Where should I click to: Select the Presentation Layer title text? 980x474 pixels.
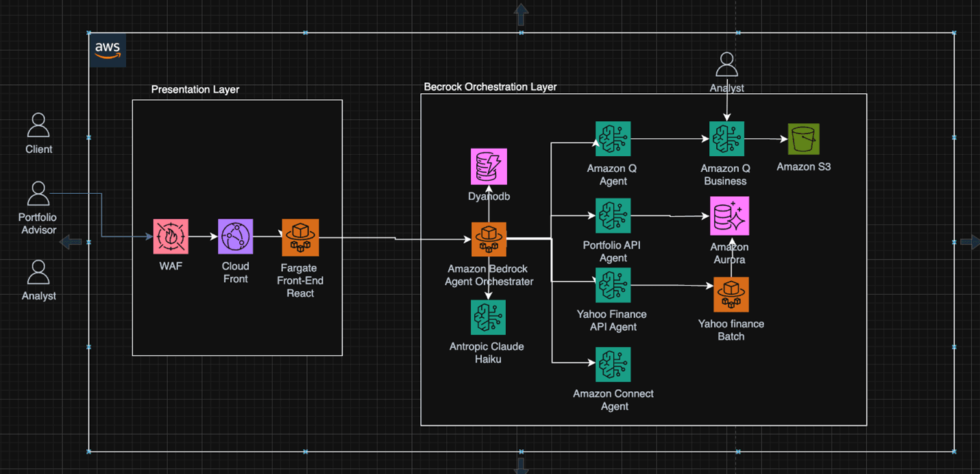(x=195, y=90)
